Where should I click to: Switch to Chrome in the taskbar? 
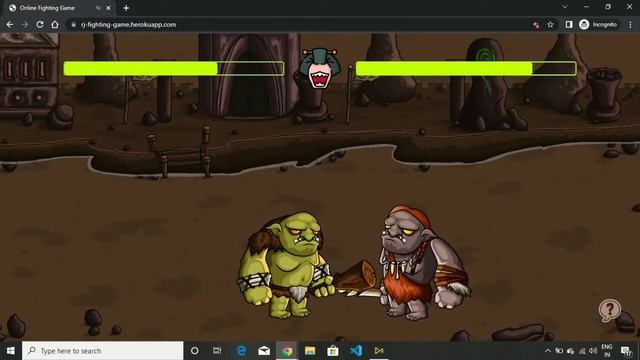click(287, 351)
